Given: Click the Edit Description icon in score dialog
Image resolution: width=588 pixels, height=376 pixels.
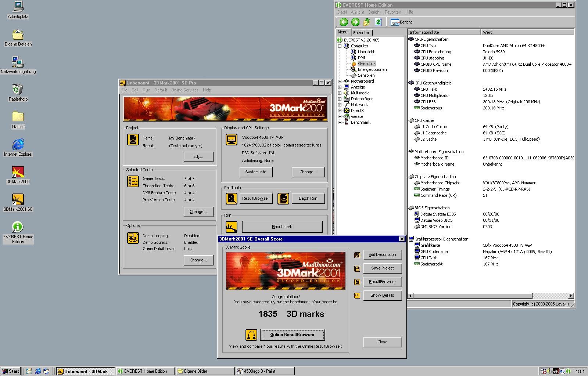Looking at the screenshot, I should 357,255.
